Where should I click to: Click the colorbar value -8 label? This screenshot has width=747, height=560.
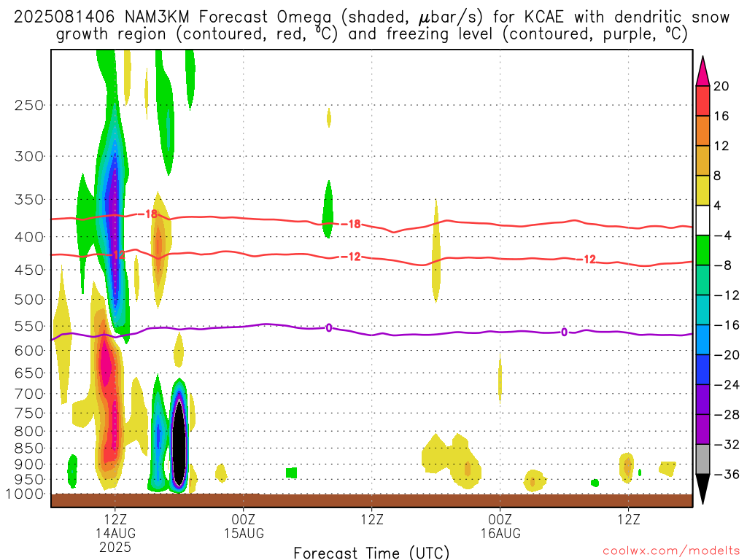tap(722, 265)
